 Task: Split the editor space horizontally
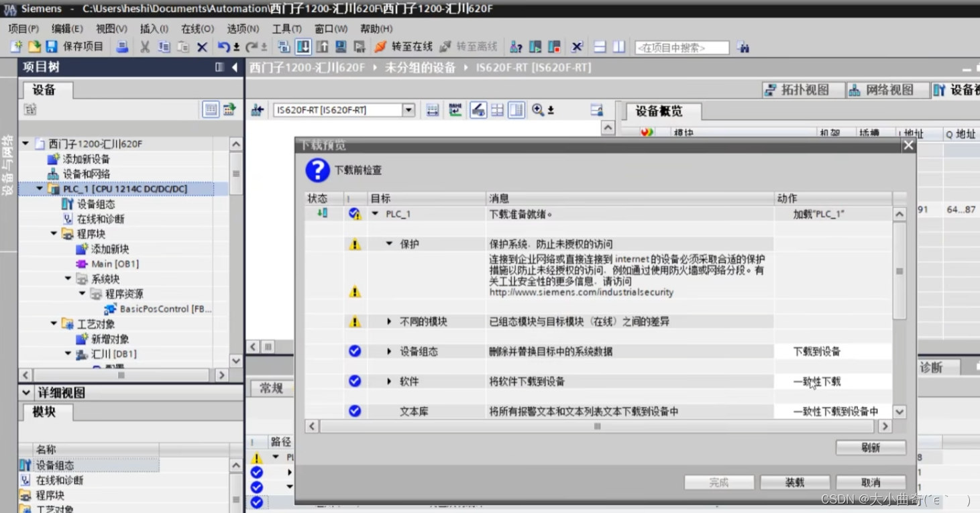[600, 47]
